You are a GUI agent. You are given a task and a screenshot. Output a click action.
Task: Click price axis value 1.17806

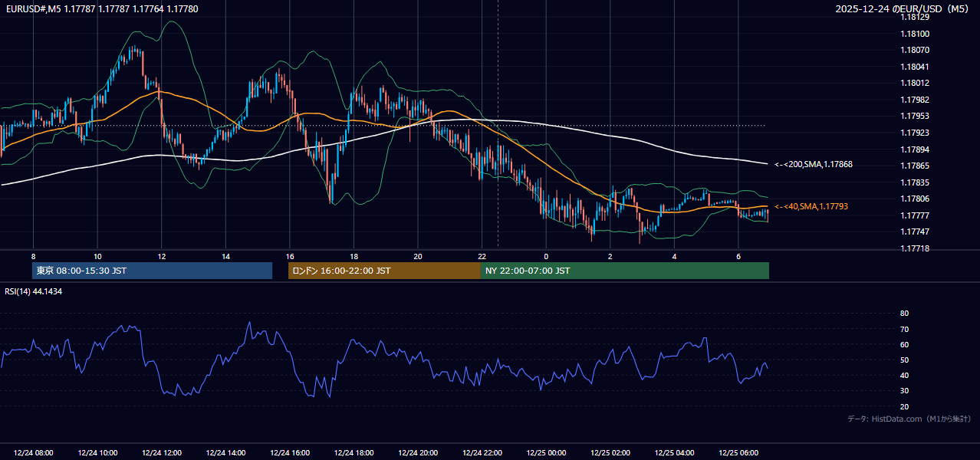click(914, 199)
